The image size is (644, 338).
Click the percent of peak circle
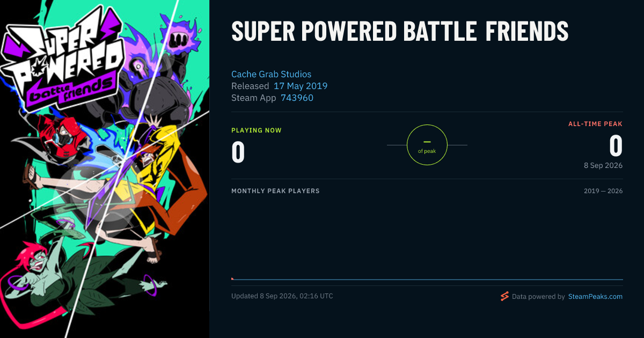point(427,145)
